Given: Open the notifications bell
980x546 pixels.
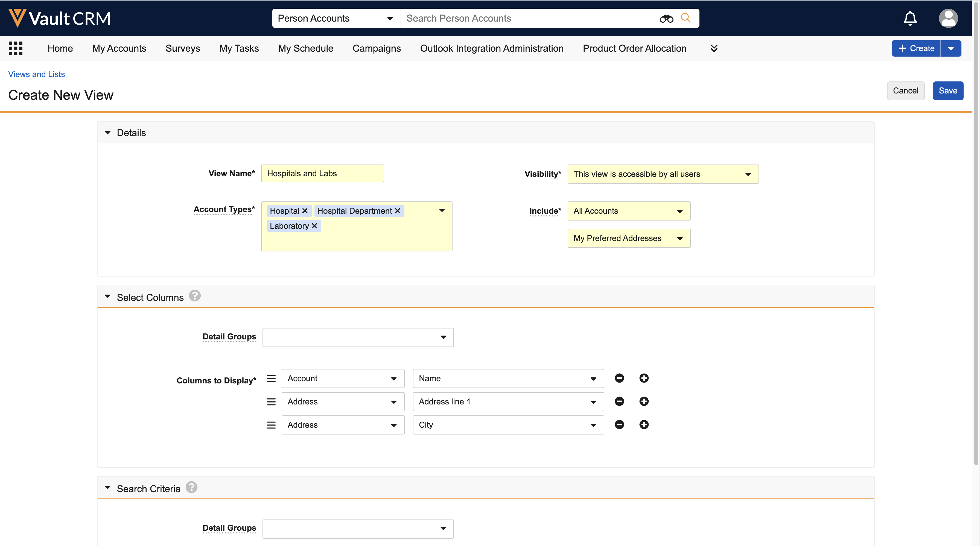Looking at the screenshot, I should click(910, 18).
